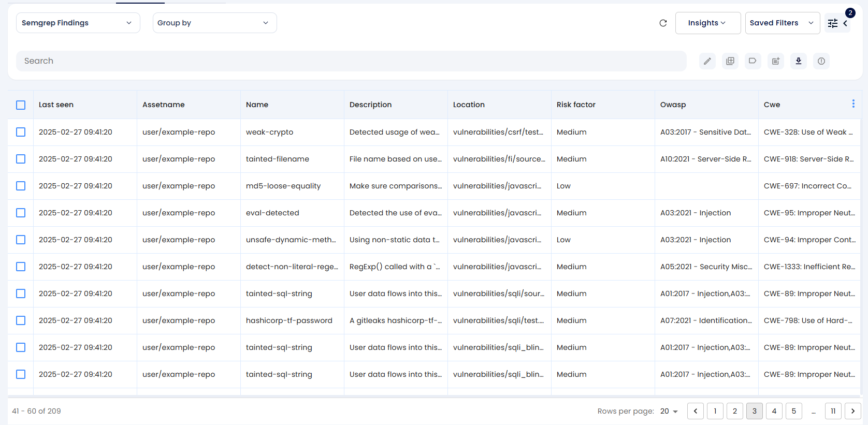This screenshot has width=868, height=425.
Task: Go to the previous page arrow
Action: pos(696,411)
